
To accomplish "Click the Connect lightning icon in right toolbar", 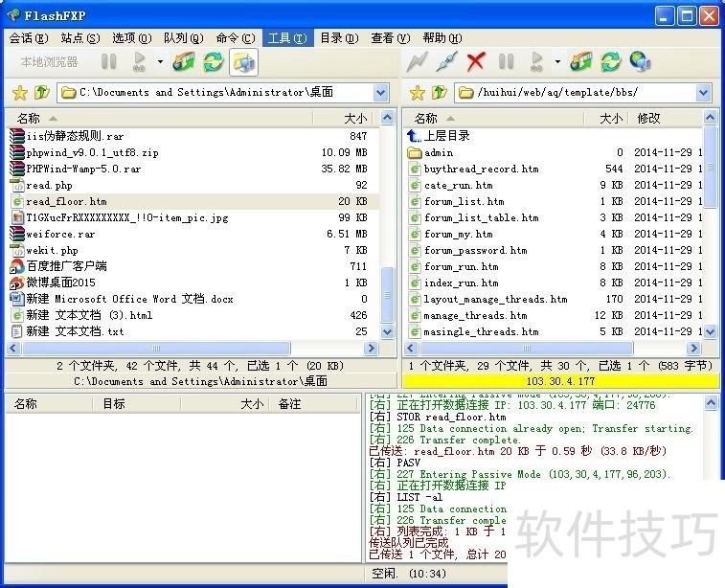I will click(x=417, y=62).
